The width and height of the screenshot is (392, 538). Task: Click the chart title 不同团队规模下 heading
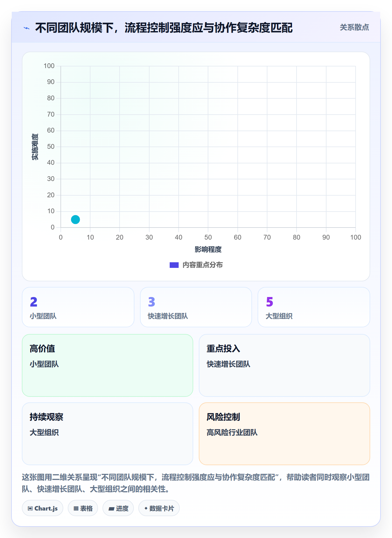point(164,28)
